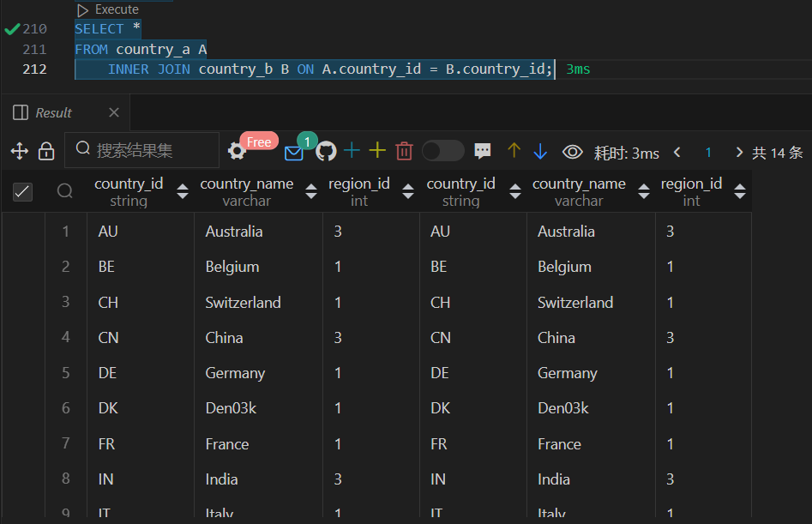Select row number 1
Screen dimensions: 812x524
pos(66,231)
